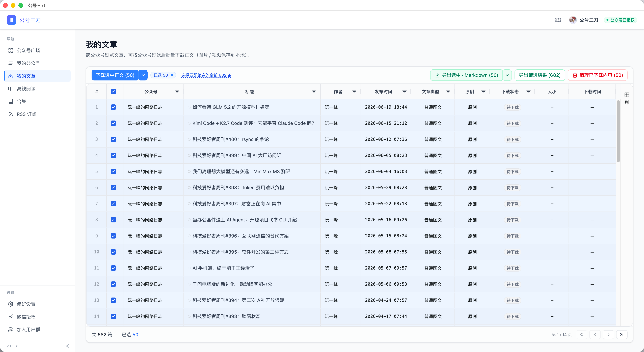Open article 科技爱好者周刊#396：互联网通信的替代方案

tap(240, 236)
